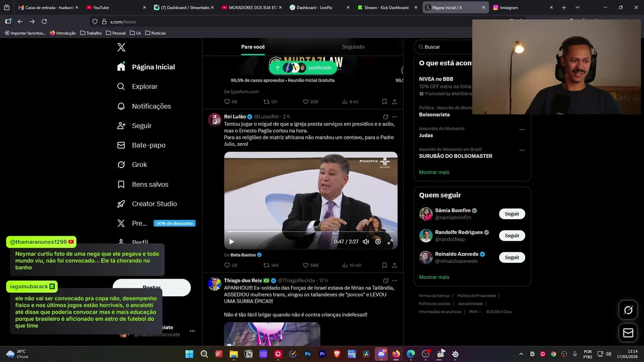
Task: Open Termos de Serviço link
Action: (x=434, y=296)
